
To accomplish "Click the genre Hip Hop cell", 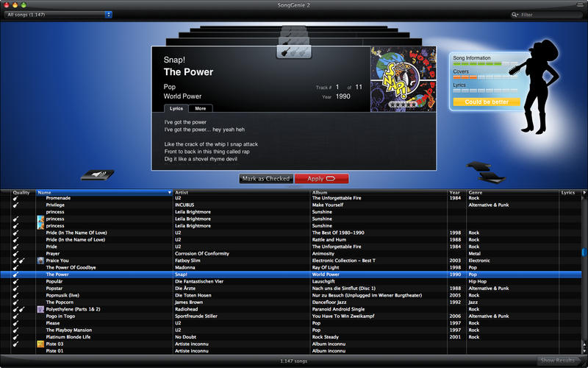I will (x=477, y=282).
